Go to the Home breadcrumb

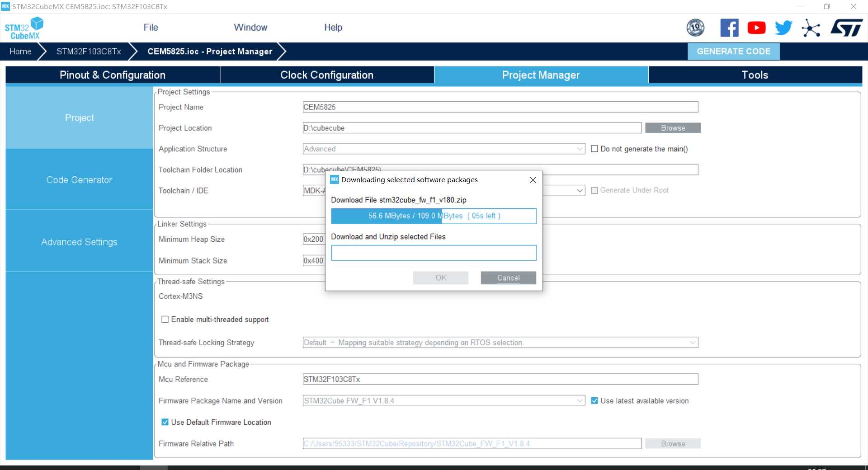click(20, 52)
